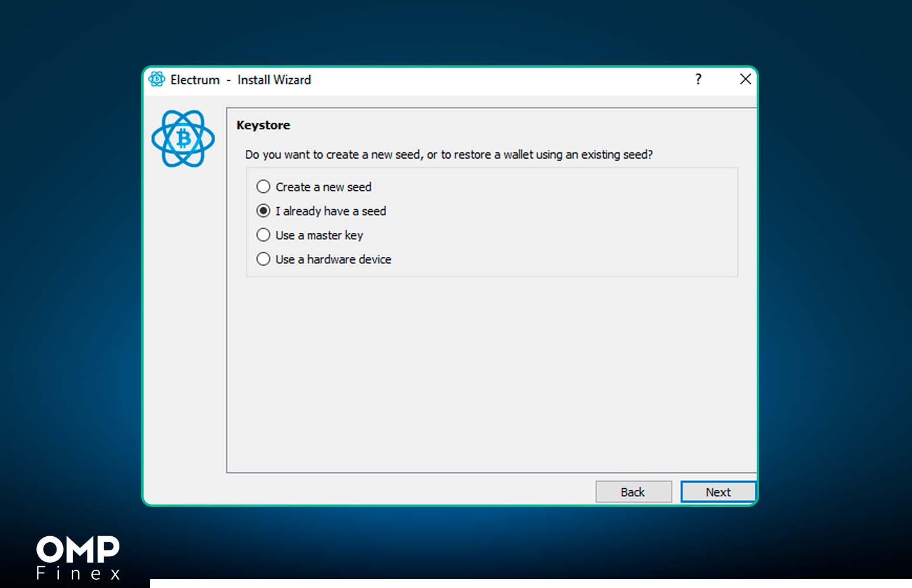Click the "Keystore" heading text

tap(263, 125)
